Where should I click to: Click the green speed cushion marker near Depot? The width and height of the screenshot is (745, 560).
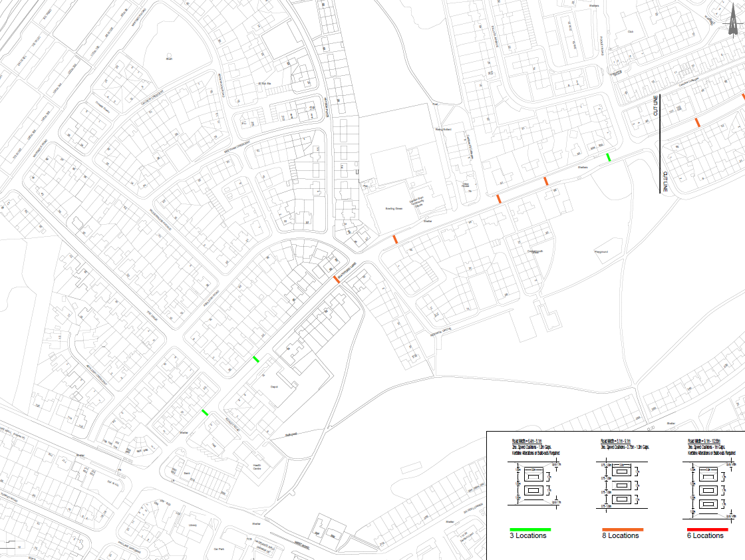[x=256, y=359]
